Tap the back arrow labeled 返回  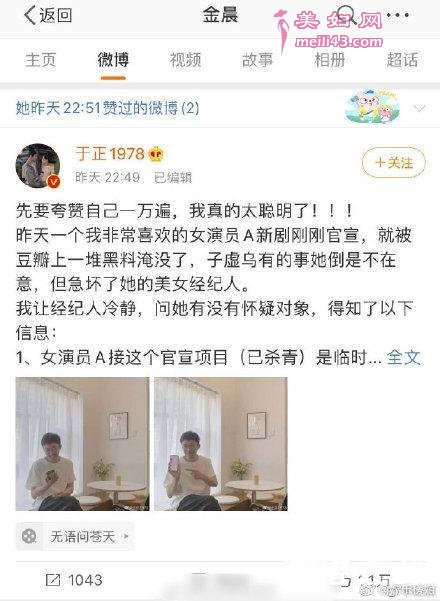click(x=48, y=15)
